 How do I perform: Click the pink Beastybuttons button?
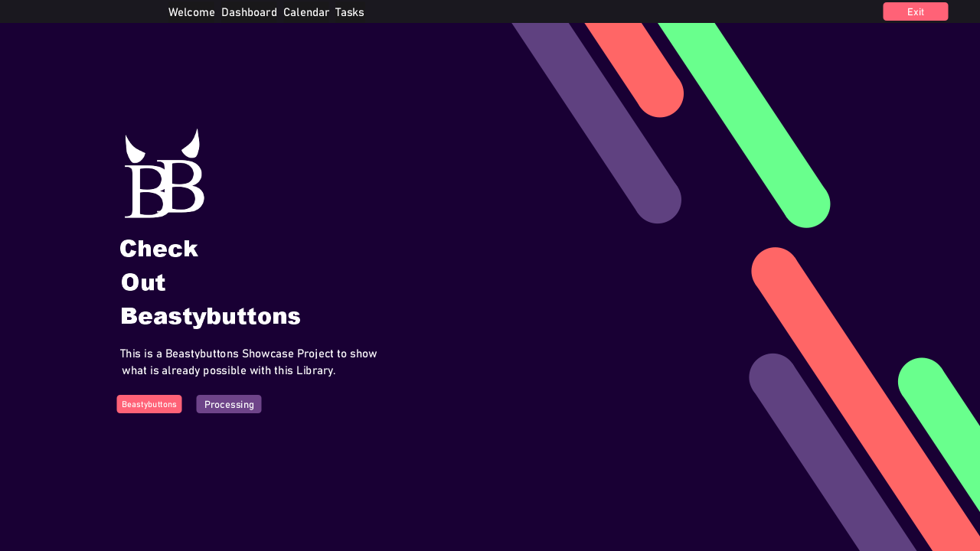coord(149,404)
